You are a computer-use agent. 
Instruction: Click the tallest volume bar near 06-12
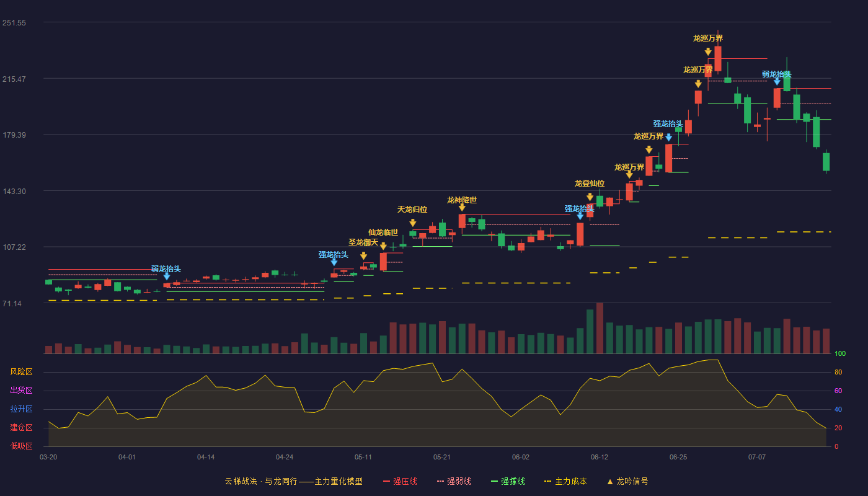pyautogui.click(x=600, y=329)
